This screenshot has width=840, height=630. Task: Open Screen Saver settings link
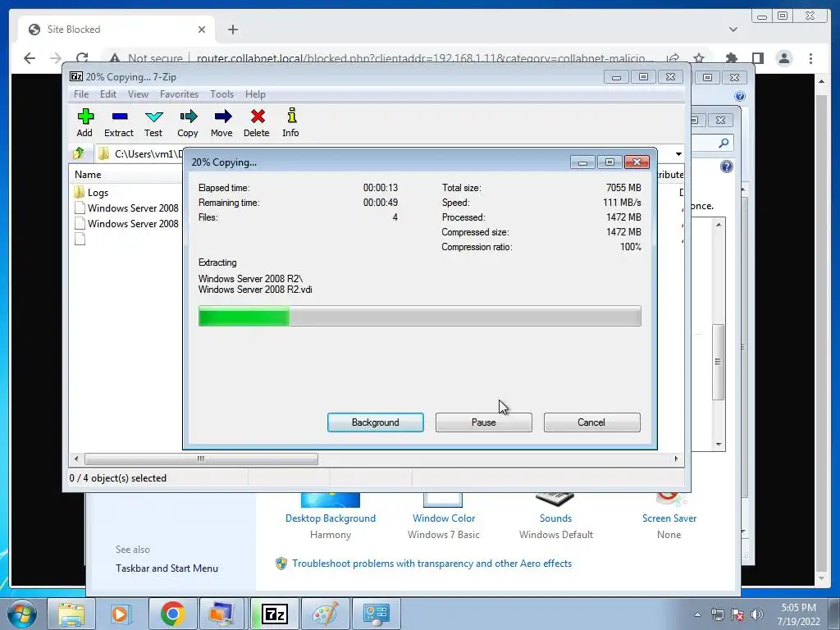pyautogui.click(x=669, y=518)
